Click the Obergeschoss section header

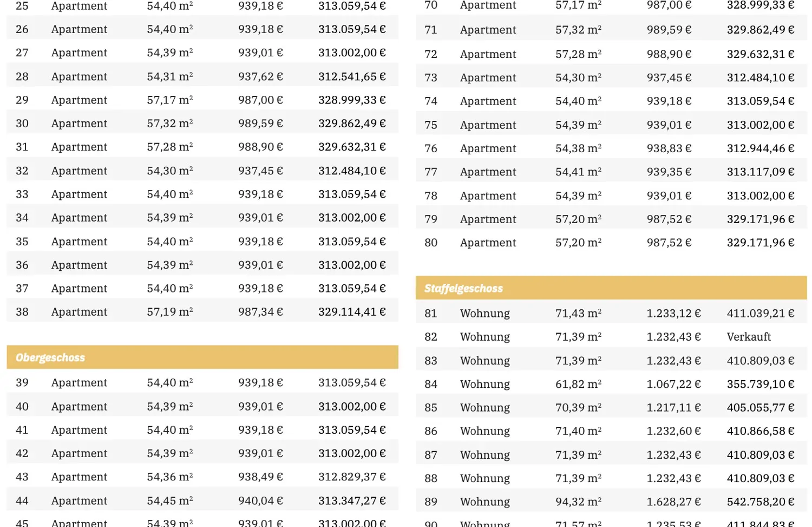click(50, 357)
